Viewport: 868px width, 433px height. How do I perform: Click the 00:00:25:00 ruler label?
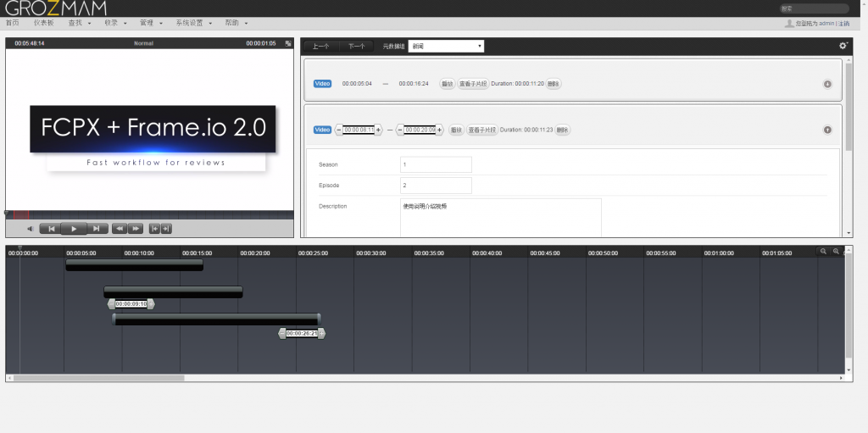[313, 253]
